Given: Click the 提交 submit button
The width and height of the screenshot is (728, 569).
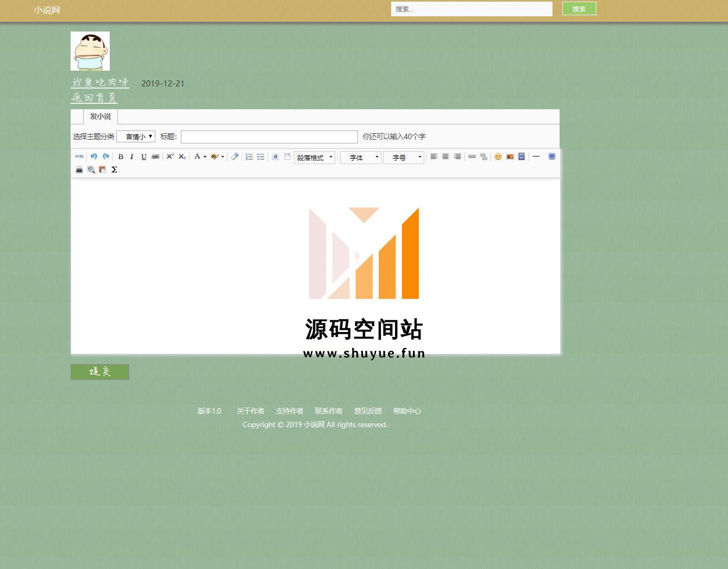Looking at the screenshot, I should [100, 372].
